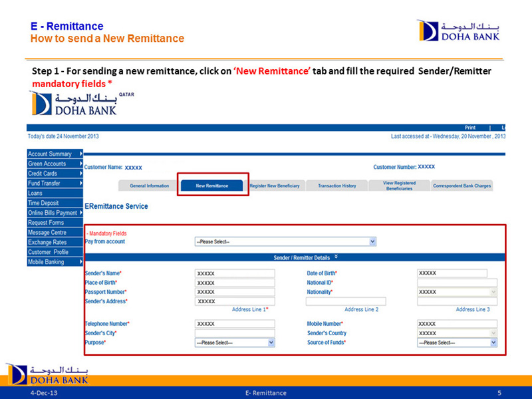
Task: Open Online Bills Payment menu
Action: pyautogui.click(x=53, y=213)
